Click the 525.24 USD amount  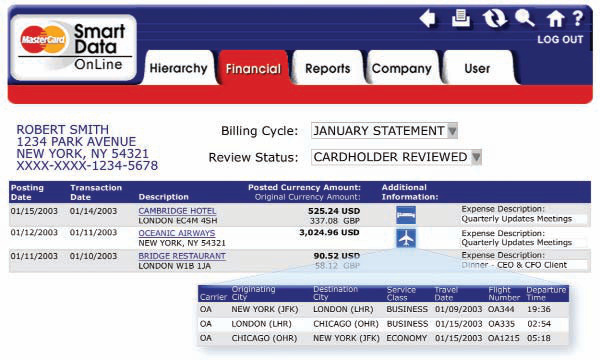(334, 211)
